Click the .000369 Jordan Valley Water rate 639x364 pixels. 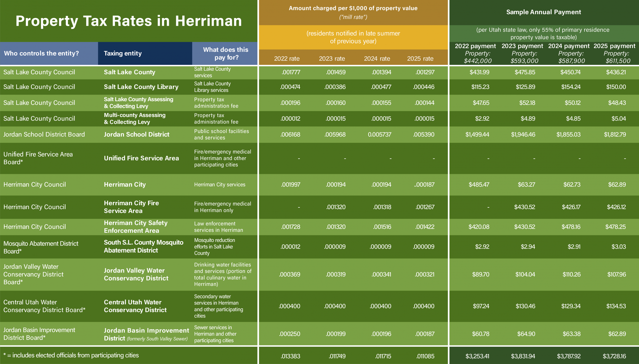[x=289, y=274]
